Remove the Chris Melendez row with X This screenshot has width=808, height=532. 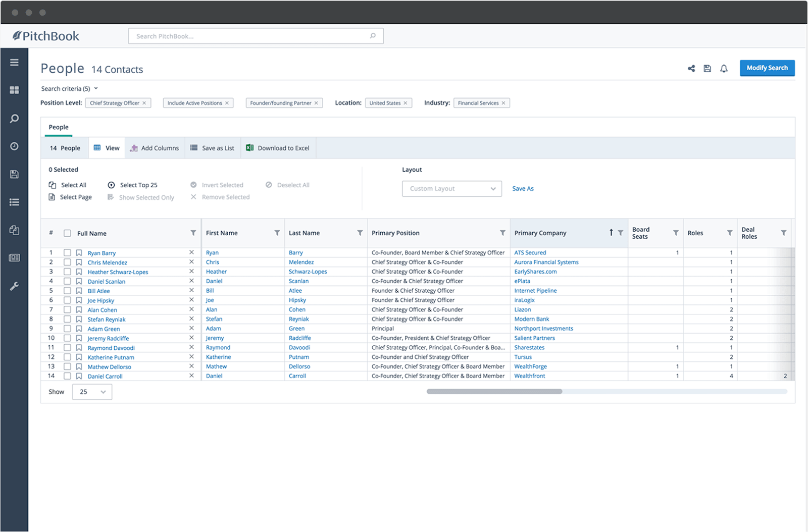tap(191, 262)
